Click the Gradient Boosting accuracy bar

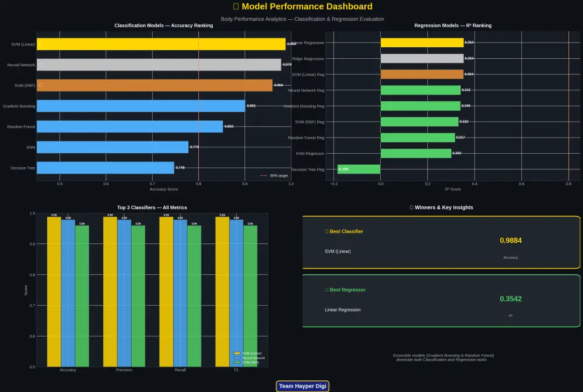tap(141, 106)
